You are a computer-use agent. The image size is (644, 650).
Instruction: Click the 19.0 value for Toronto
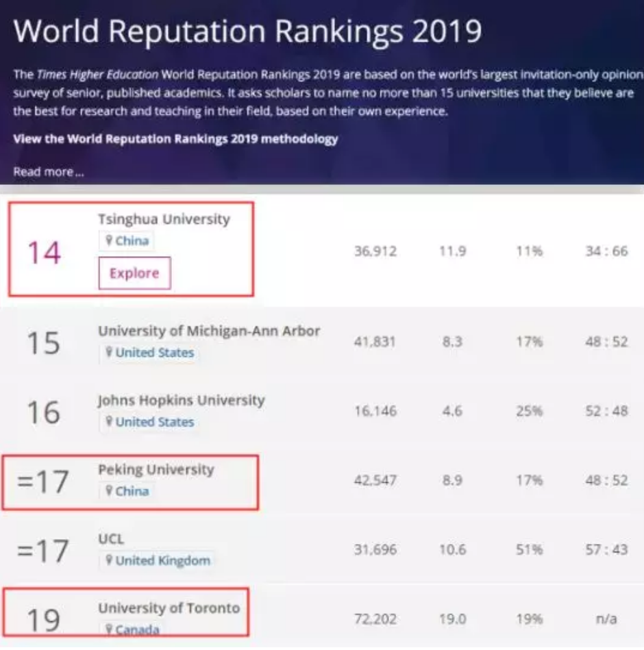click(452, 619)
